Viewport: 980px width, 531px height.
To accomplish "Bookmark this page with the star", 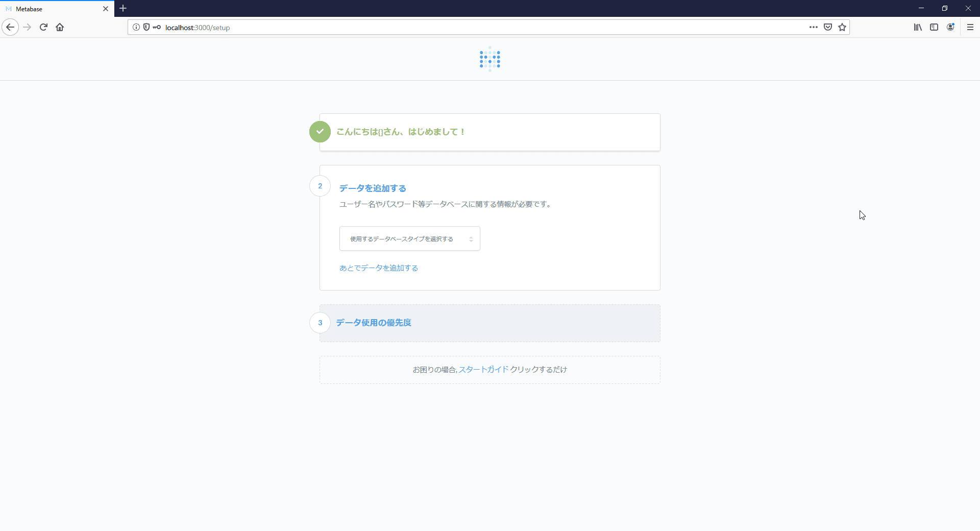I will click(x=842, y=27).
